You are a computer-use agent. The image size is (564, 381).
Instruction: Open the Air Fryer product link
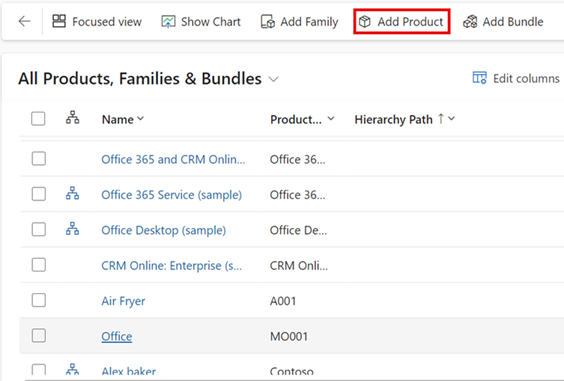point(123,301)
